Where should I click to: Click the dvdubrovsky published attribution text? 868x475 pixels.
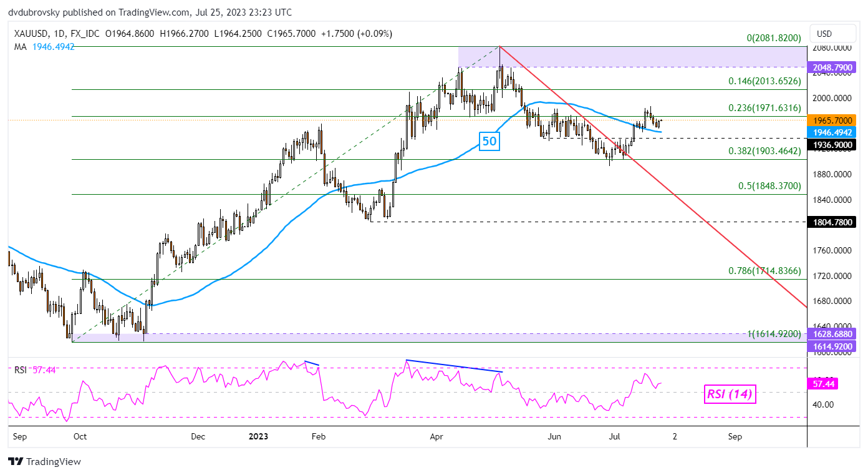tap(150, 12)
